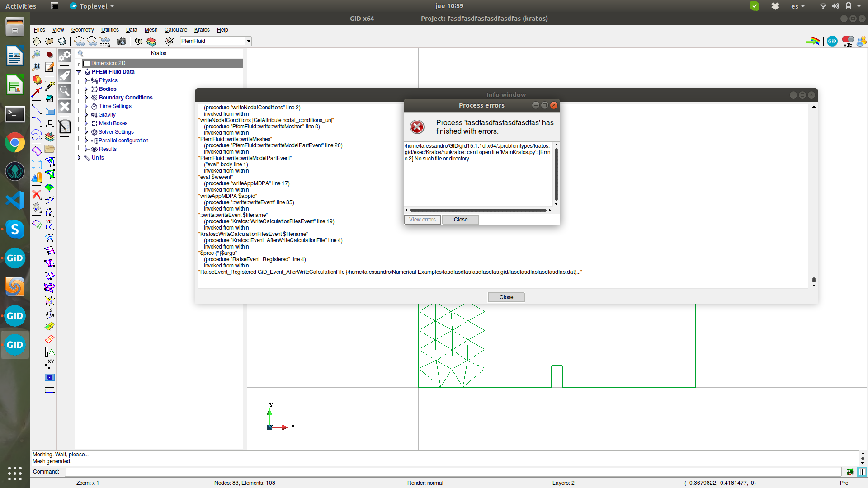The width and height of the screenshot is (868, 488).
Task: Select the Zoom In tool
Action: (x=36, y=55)
